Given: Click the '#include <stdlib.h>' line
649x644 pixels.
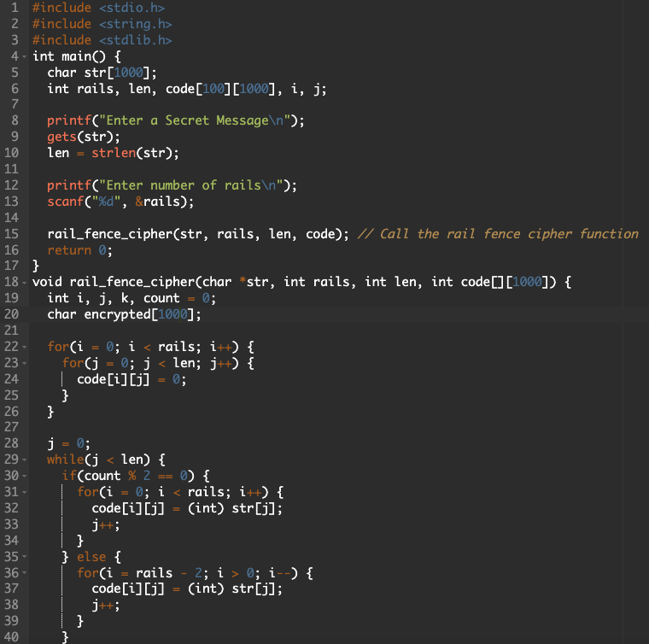Looking at the screenshot, I should click(x=102, y=40).
